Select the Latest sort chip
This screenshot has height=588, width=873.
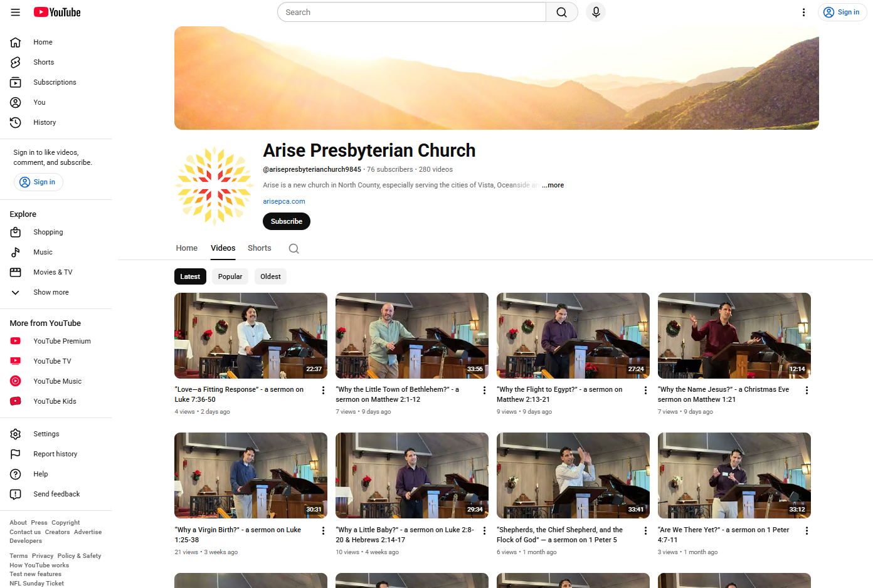tap(190, 276)
